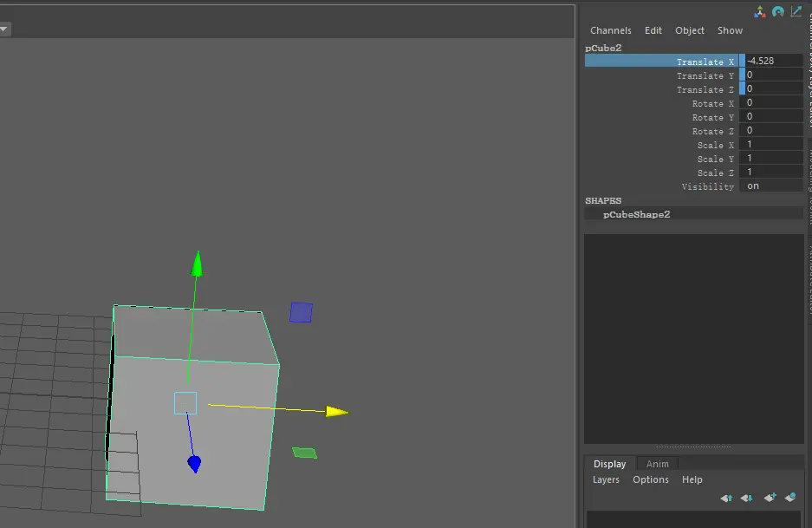Viewport: 812px width, 528px height.
Task: Click the yellow X-axis move arrow
Action: (337, 412)
